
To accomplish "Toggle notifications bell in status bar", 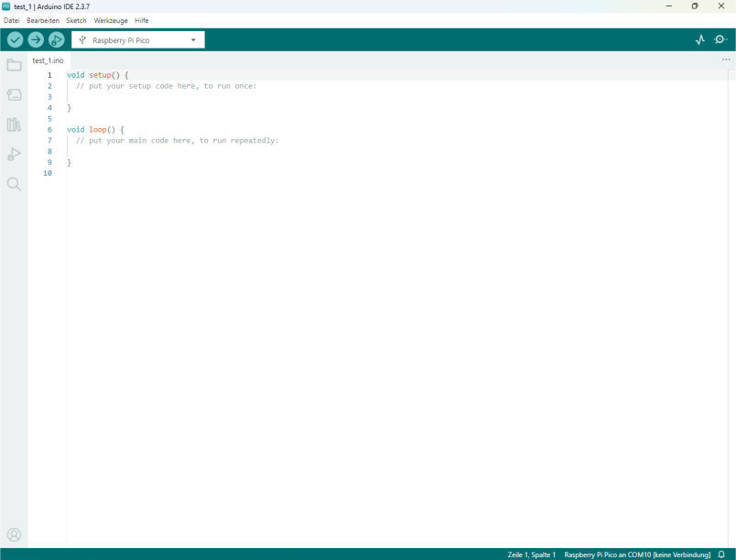I will point(721,555).
